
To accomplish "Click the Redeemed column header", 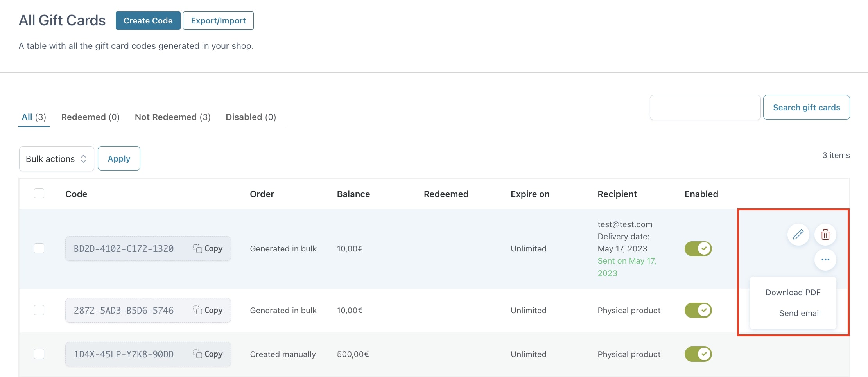I will [x=446, y=194].
